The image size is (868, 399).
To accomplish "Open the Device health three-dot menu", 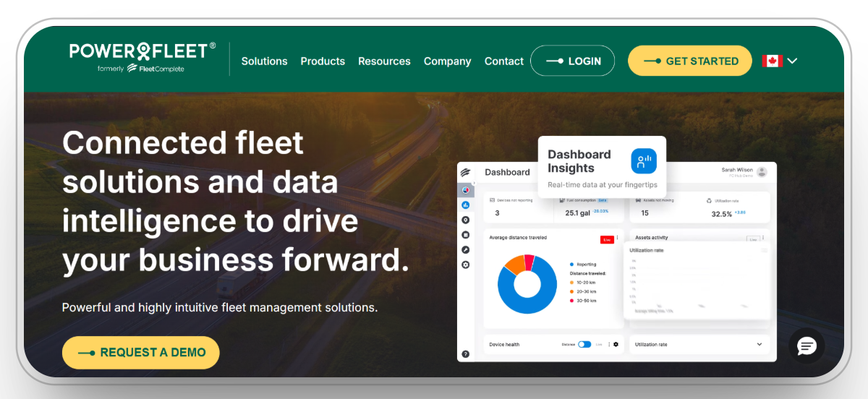I will tap(609, 345).
